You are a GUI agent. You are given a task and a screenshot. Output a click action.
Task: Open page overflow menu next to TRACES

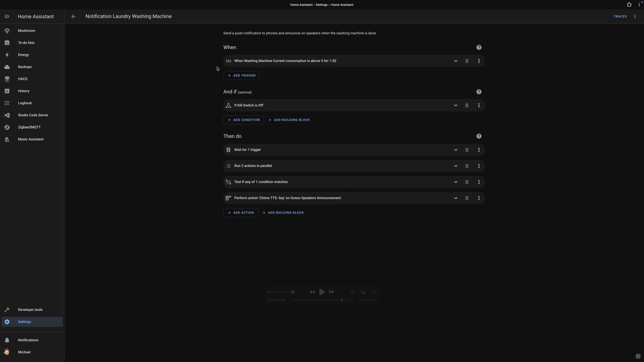[x=635, y=16]
